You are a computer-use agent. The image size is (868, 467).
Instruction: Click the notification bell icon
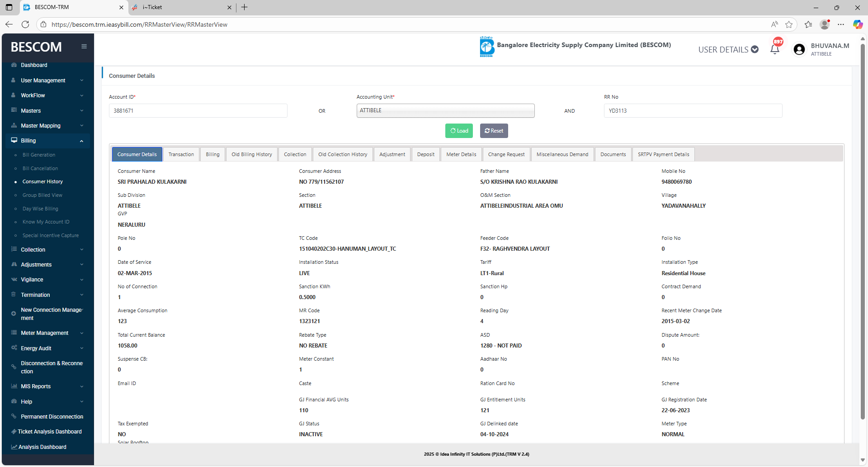point(775,49)
